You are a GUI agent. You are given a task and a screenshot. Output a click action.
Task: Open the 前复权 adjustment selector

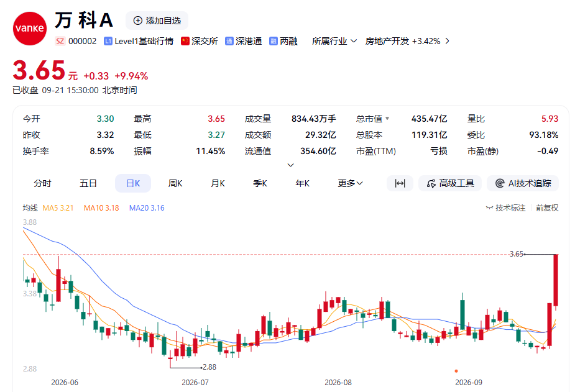coord(547,208)
